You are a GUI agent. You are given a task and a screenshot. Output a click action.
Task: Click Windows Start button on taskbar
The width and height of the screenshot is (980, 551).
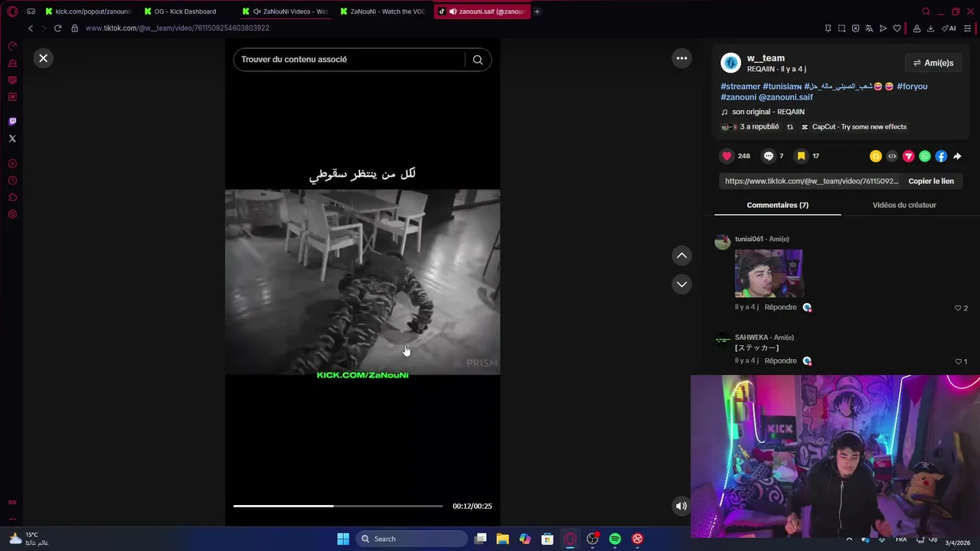pos(343,539)
